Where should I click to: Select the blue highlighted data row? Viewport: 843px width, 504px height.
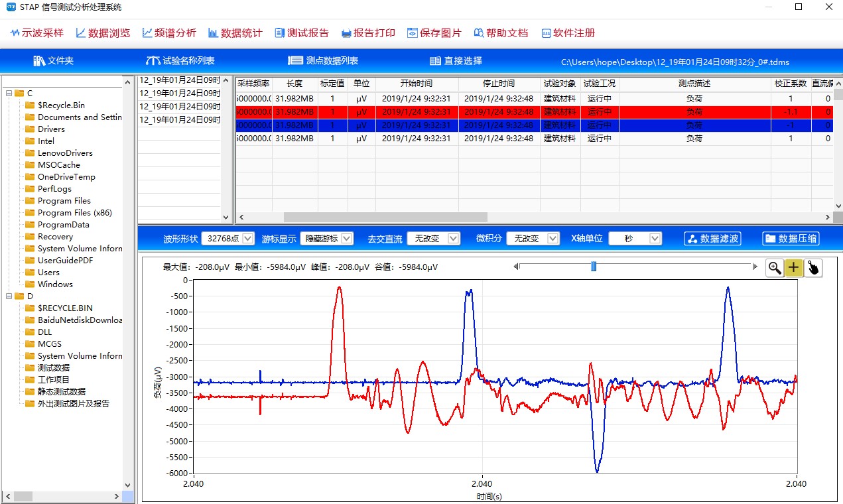(534, 125)
